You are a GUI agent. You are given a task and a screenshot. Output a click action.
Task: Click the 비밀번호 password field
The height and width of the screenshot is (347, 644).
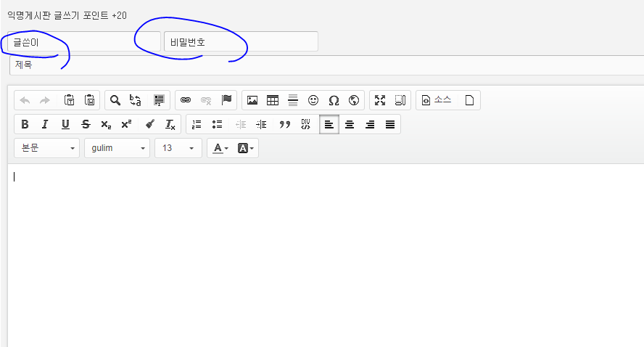tap(241, 42)
